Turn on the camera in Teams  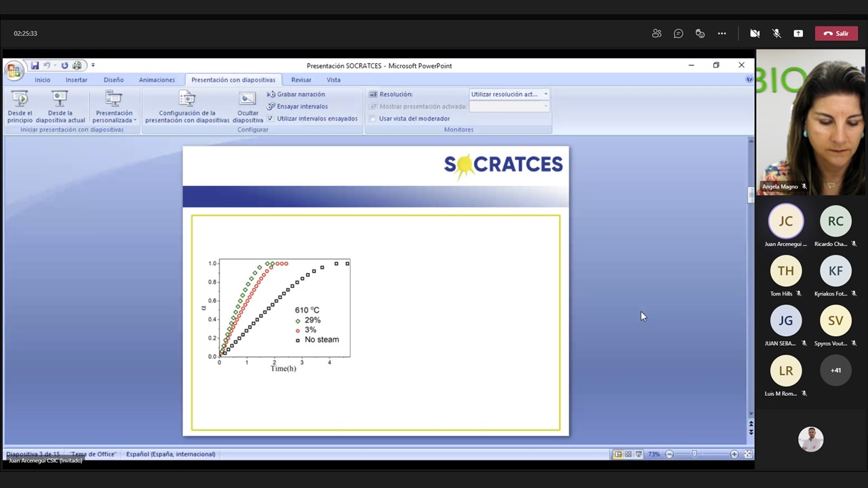click(x=755, y=33)
